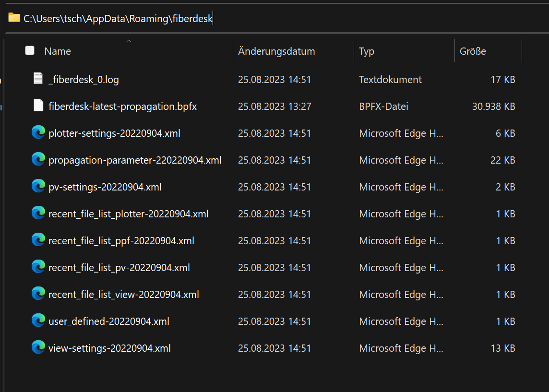Viewport: 549px width, 392px height.
Task: Click the _fiberdesk_0.log text file icon
Action: 38,78
